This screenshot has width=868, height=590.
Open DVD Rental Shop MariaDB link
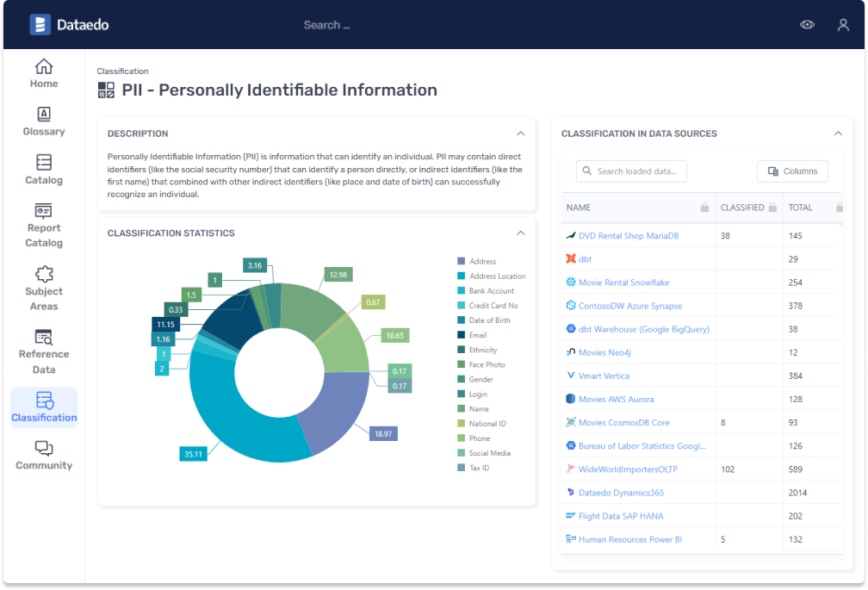(629, 236)
